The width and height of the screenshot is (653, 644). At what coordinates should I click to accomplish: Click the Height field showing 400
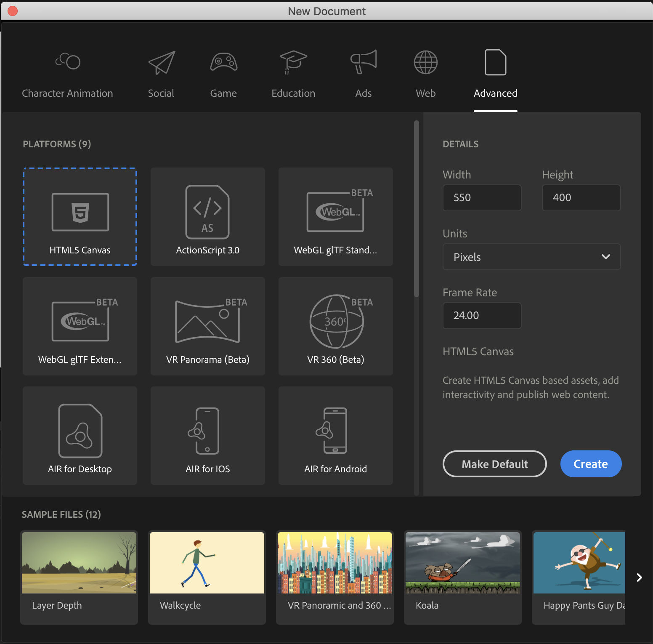coord(581,198)
